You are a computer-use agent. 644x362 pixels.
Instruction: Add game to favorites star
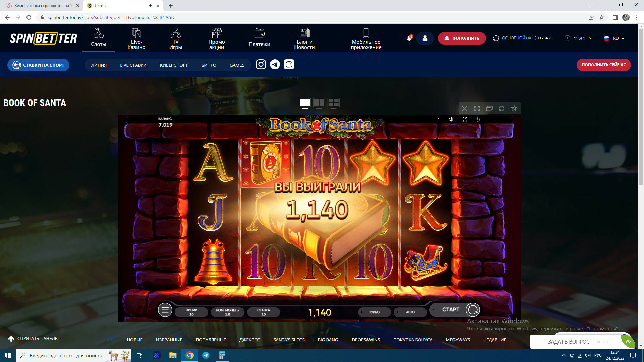pos(514,108)
